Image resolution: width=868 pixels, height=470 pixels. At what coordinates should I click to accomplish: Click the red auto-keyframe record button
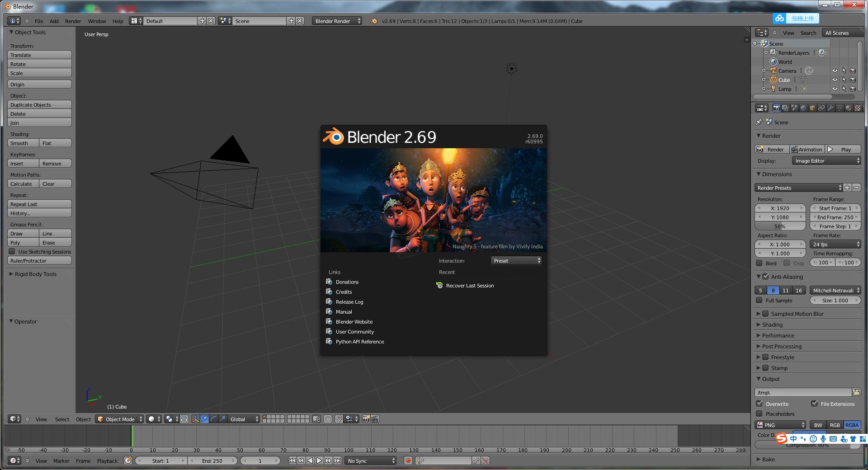point(408,461)
